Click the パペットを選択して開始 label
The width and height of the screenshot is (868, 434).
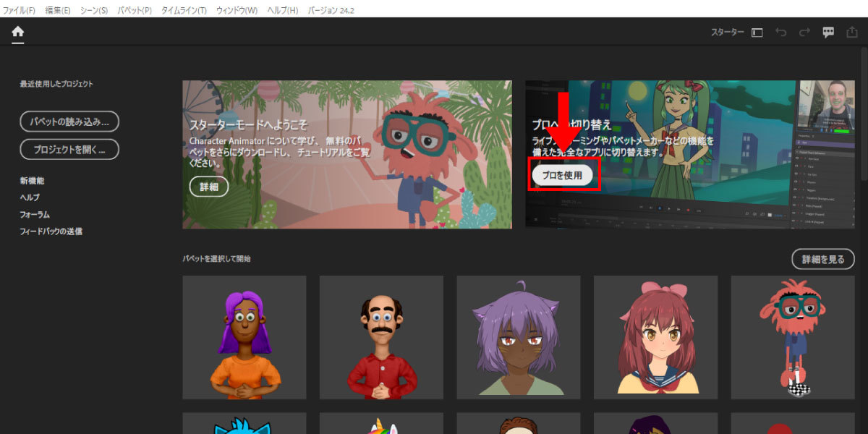[x=216, y=259]
